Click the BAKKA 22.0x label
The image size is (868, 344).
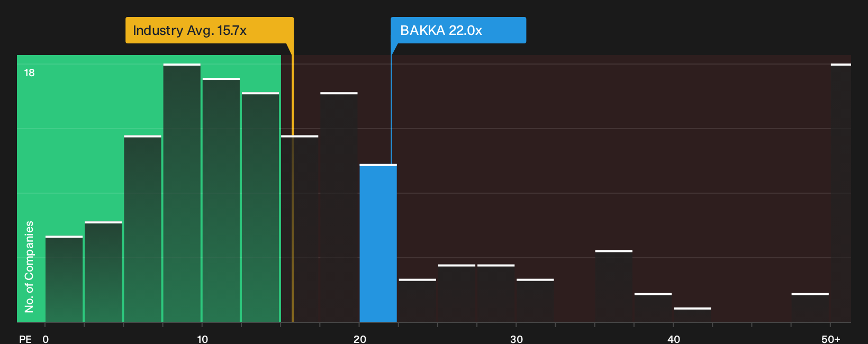coord(458,30)
